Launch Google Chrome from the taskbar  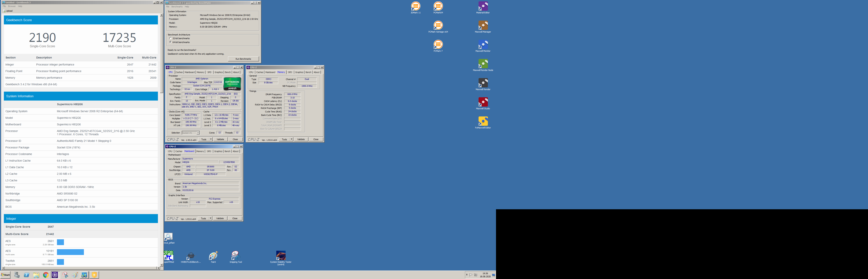tap(46, 275)
